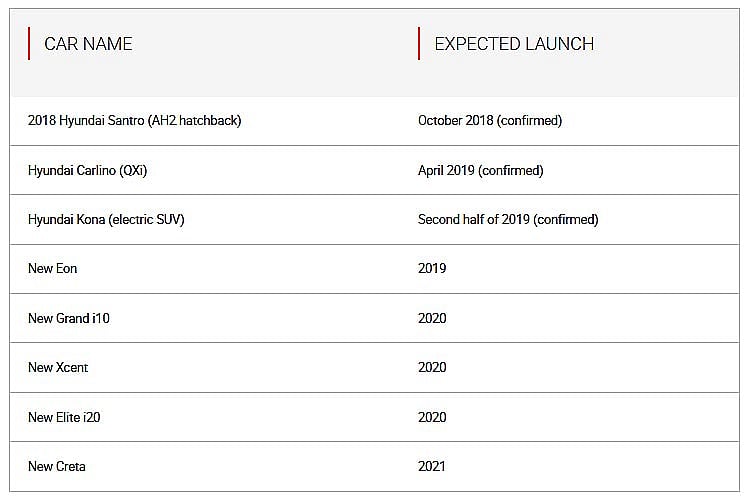This screenshot has width=749, height=501.
Task: Click the 2020 launch year for New Elite i20
Action: click(x=432, y=417)
